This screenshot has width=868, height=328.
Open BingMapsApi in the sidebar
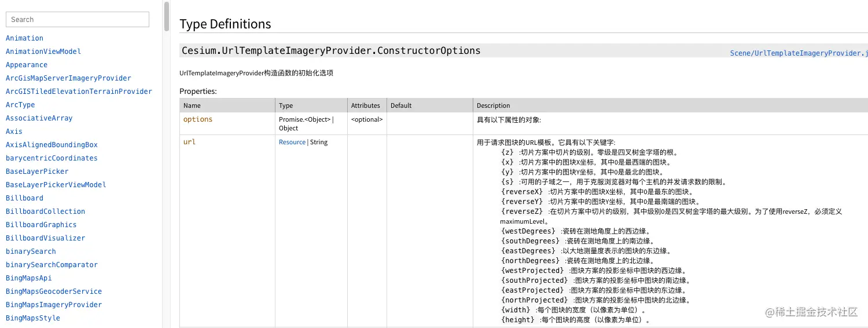point(29,278)
